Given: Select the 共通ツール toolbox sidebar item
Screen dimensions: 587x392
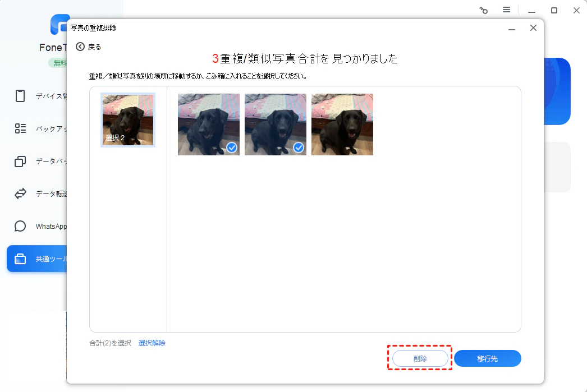Looking at the screenshot, I should [37, 259].
